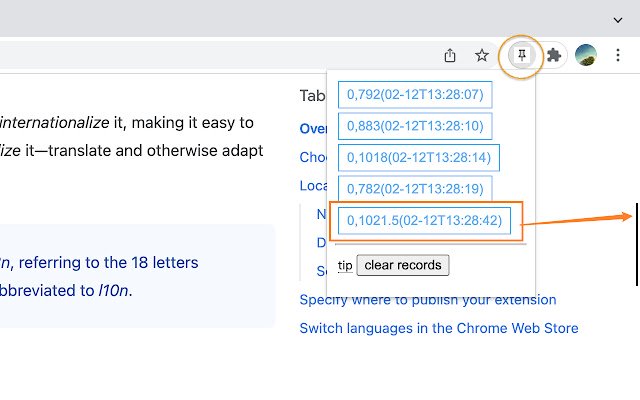Select record 0,792(02-12T13:28:07)
The height and width of the screenshot is (400, 640).
(x=415, y=95)
